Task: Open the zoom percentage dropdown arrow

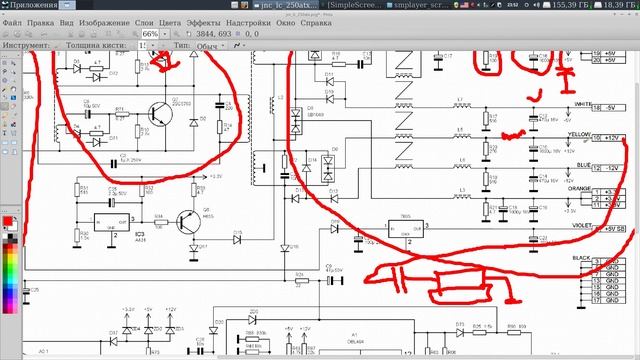Action: pos(165,34)
